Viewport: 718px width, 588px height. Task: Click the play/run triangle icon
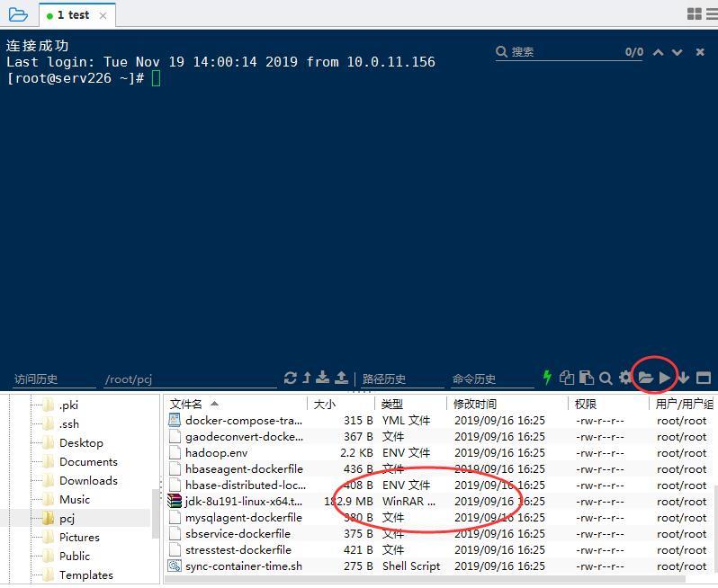click(665, 378)
